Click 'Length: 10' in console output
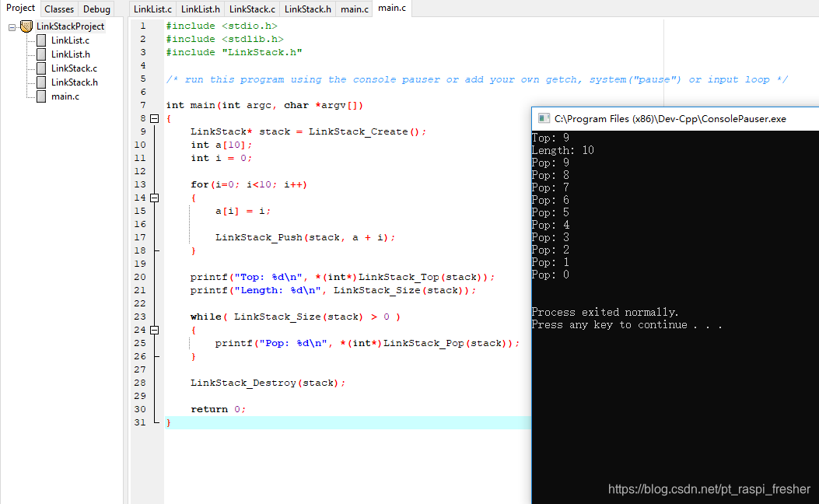Viewport: 819px width, 504px height. 563,150
